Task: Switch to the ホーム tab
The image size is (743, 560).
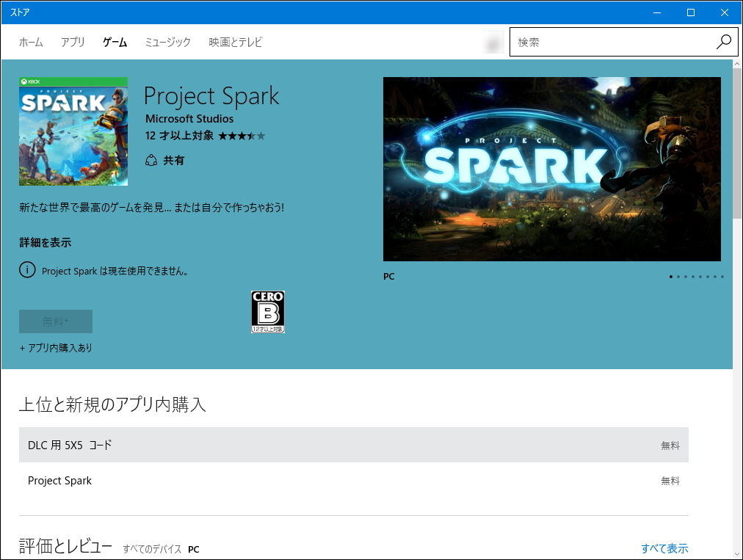Action: (31, 42)
